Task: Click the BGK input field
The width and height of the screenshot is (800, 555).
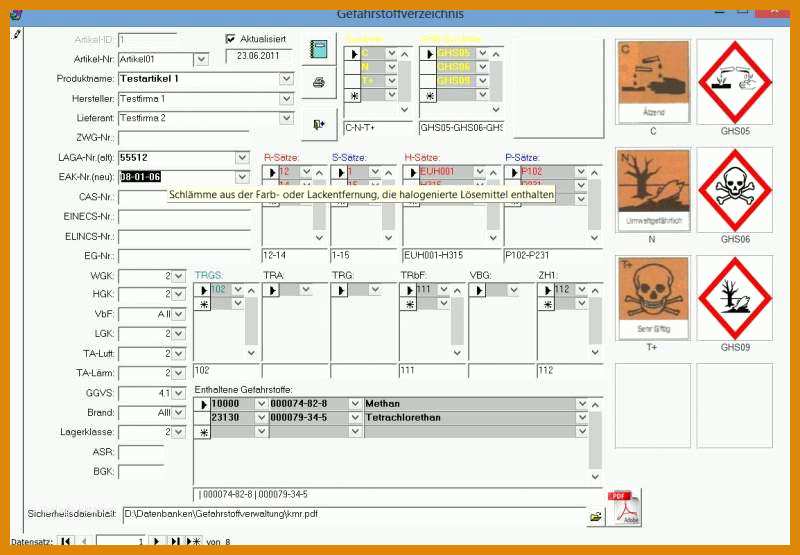Action: (141, 471)
